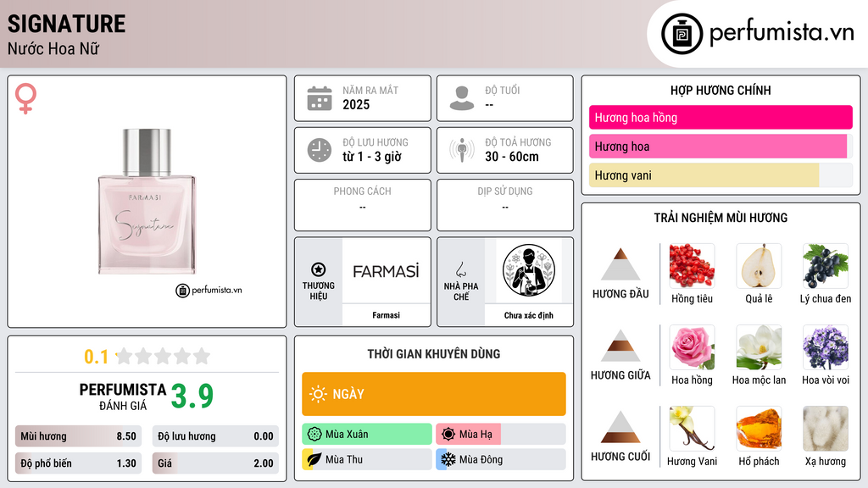868x488 pixels.
Task: Click the Mùa Thu season bar
Action: click(x=367, y=459)
